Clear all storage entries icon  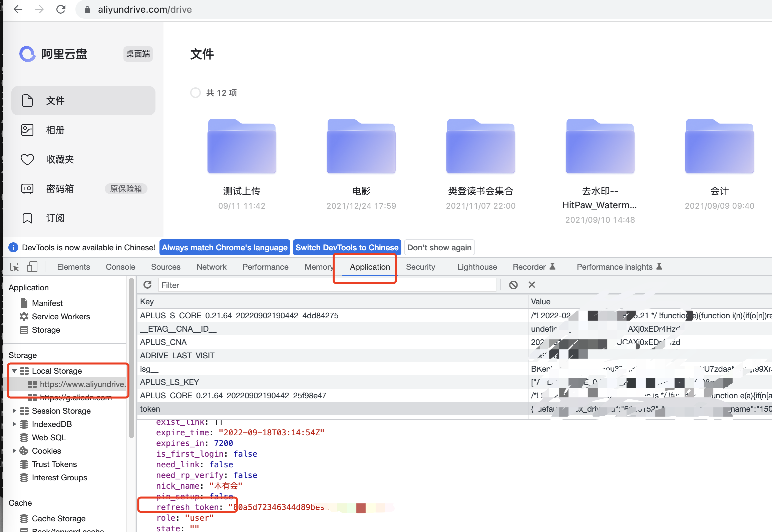tap(513, 285)
